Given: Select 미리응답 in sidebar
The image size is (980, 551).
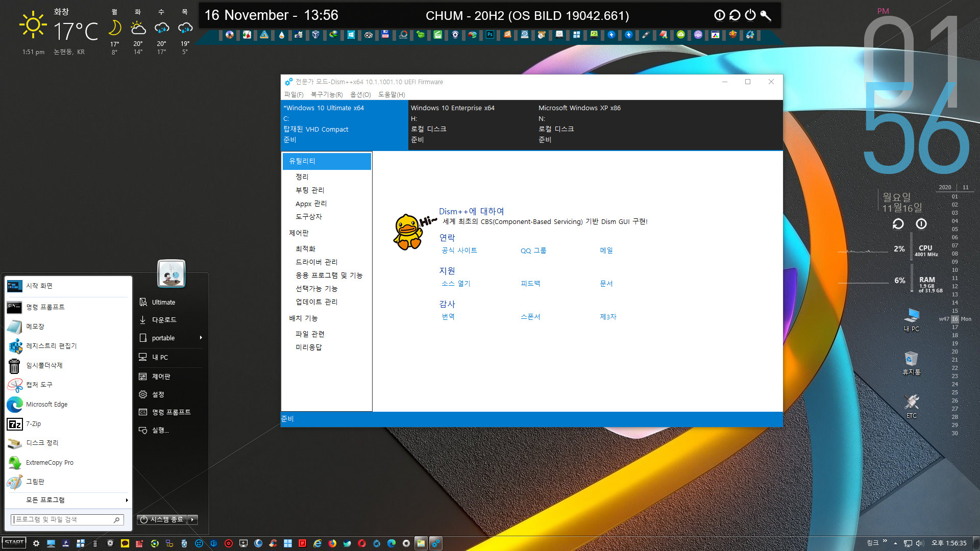Looking at the screenshot, I should [309, 347].
